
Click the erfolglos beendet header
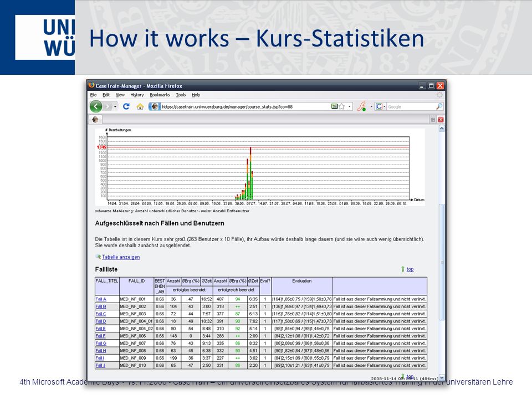tap(189, 290)
